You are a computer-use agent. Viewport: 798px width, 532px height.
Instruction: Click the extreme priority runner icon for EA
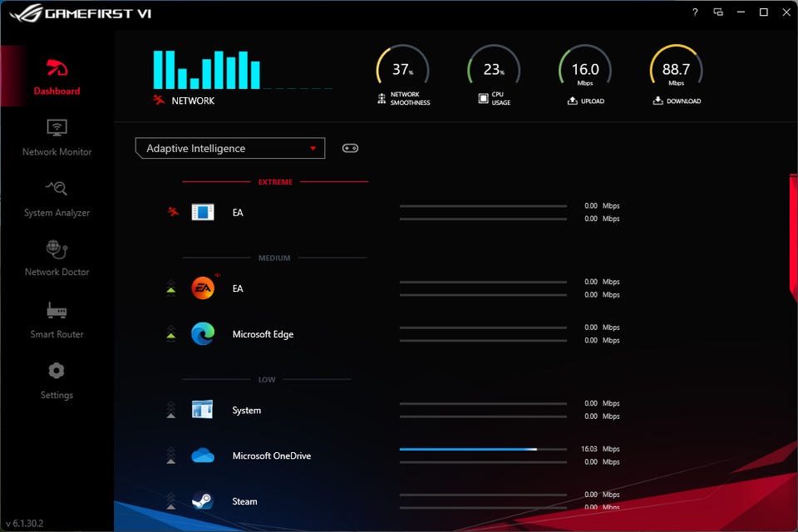(173, 211)
